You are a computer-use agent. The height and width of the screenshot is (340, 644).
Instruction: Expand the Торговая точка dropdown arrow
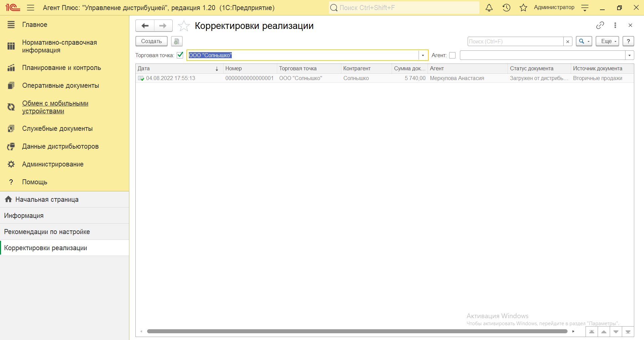tap(423, 55)
